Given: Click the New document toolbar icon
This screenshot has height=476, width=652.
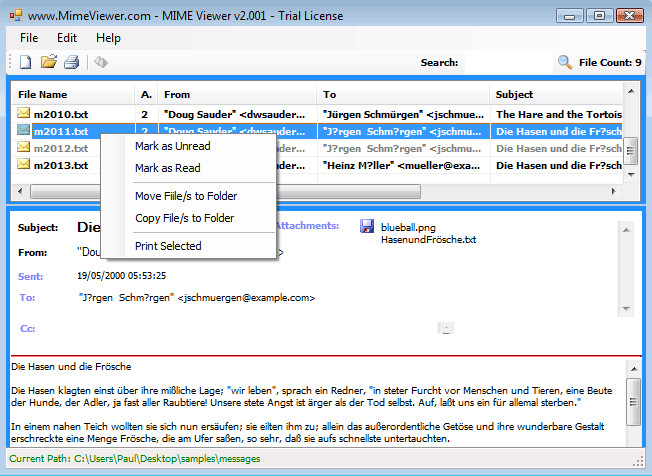Looking at the screenshot, I should 25,62.
